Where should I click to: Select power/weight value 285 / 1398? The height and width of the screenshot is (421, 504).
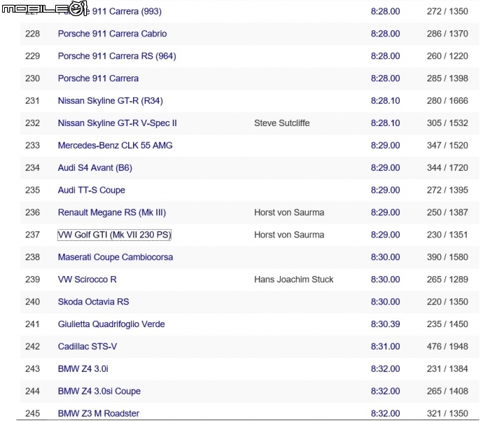(x=447, y=78)
